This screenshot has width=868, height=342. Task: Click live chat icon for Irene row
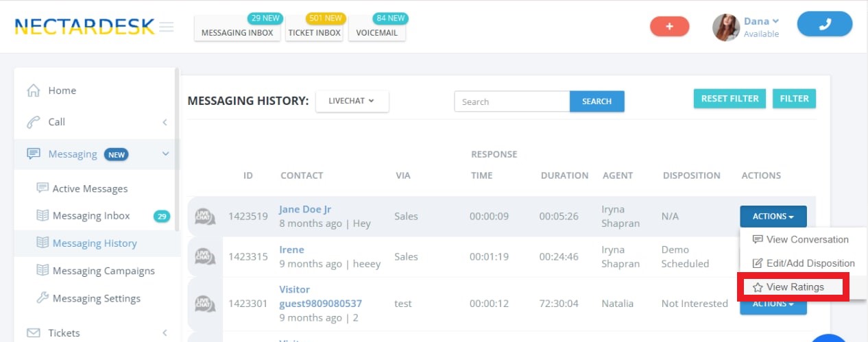pos(205,256)
